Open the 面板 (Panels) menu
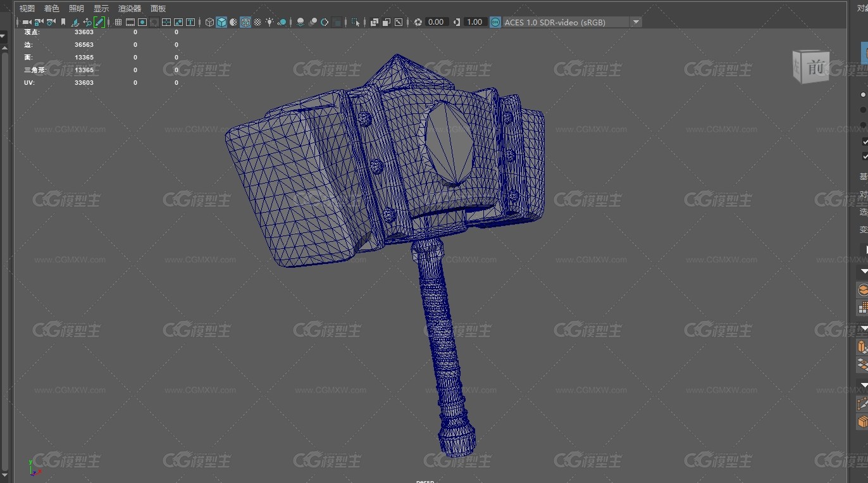 (158, 8)
